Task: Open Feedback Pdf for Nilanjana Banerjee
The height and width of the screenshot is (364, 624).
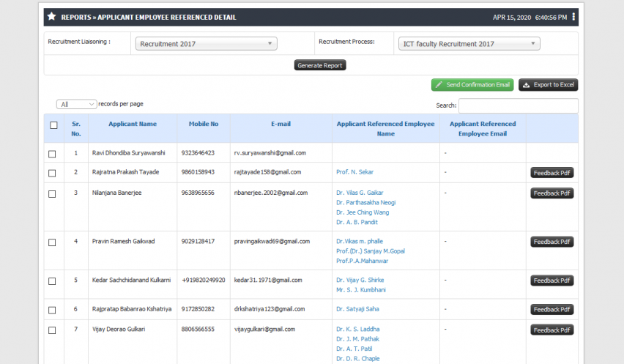Action: coord(552,193)
